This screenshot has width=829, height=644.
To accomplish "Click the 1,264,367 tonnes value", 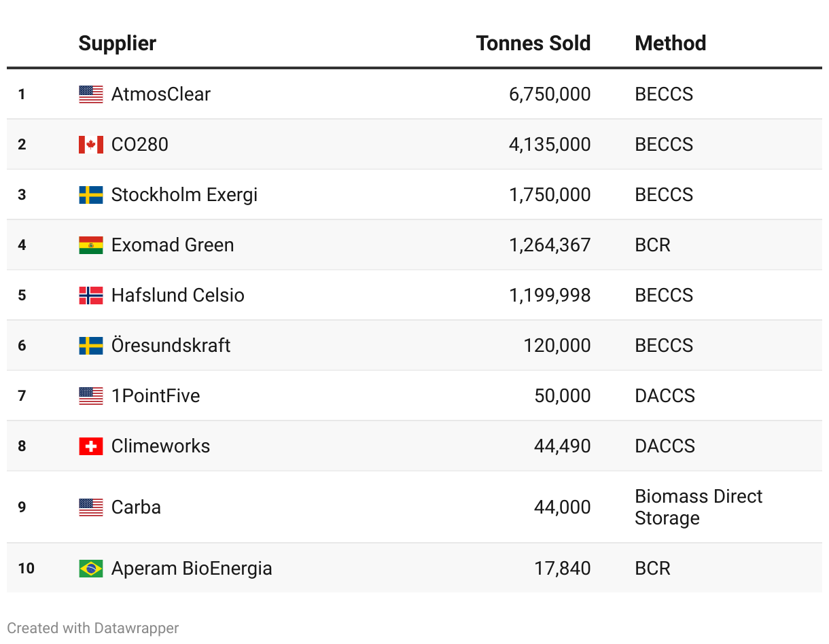I will pyautogui.click(x=550, y=245).
